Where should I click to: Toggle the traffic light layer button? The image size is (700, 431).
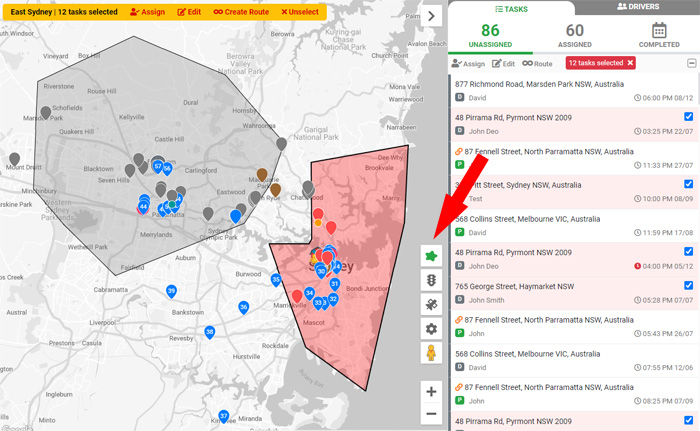(431, 280)
